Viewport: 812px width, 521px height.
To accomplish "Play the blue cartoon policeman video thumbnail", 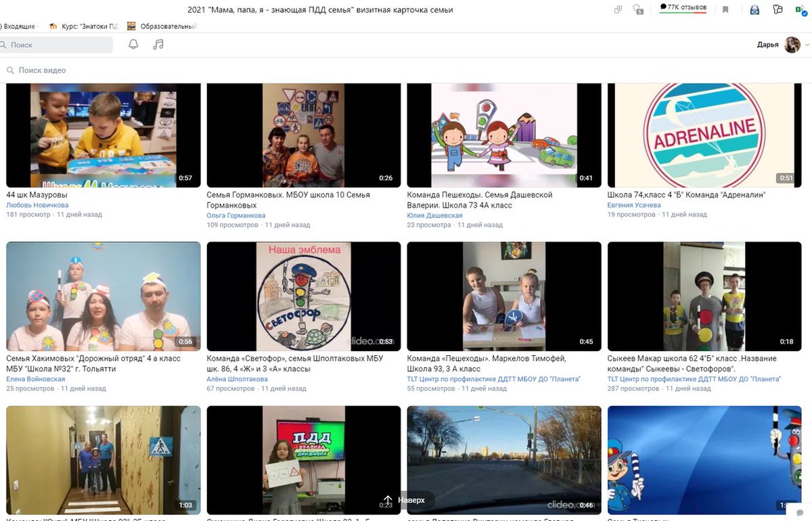I will [x=704, y=460].
